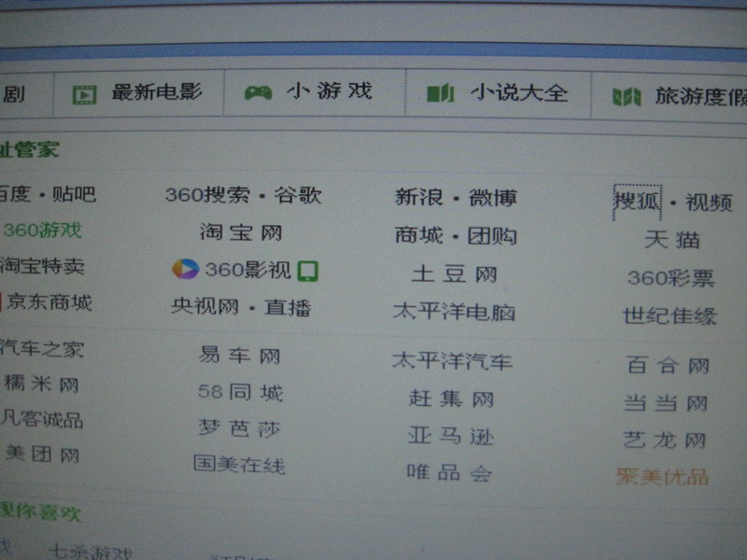Visit the 太平洋汽车 link
The height and width of the screenshot is (560, 747).
453,361
